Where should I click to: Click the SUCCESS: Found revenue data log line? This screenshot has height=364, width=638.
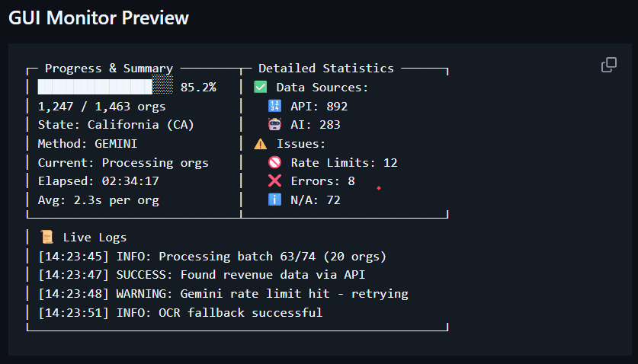pyautogui.click(x=201, y=275)
